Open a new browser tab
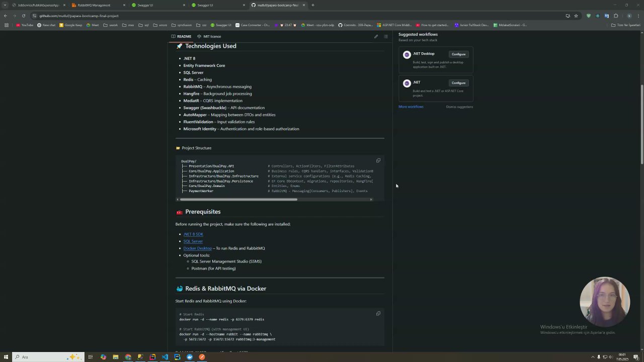This screenshot has height=362, width=644. 312,5
